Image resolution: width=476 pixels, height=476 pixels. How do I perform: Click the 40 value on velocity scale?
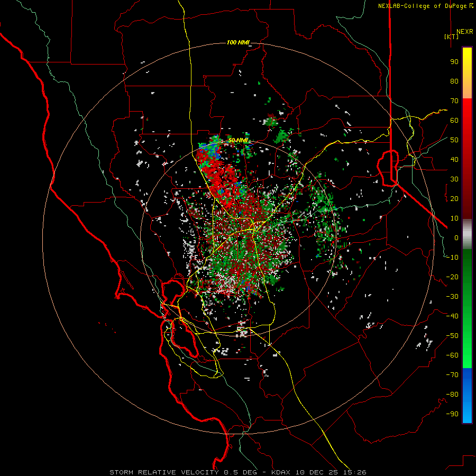(454, 160)
